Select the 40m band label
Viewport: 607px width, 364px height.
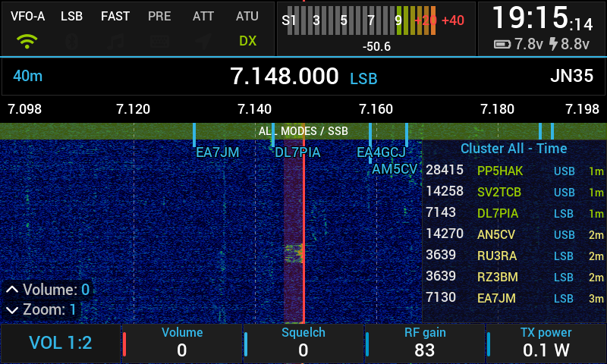tap(27, 76)
